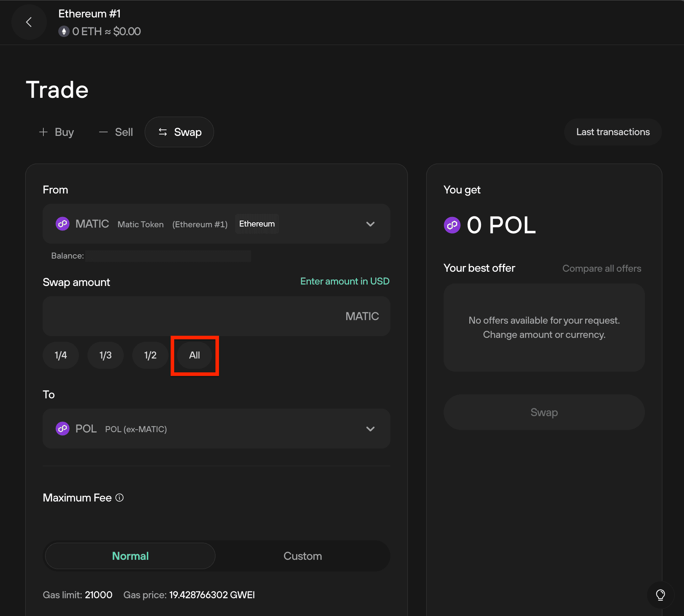Switch to the Sell tab
The width and height of the screenshot is (684, 616).
pyautogui.click(x=116, y=132)
